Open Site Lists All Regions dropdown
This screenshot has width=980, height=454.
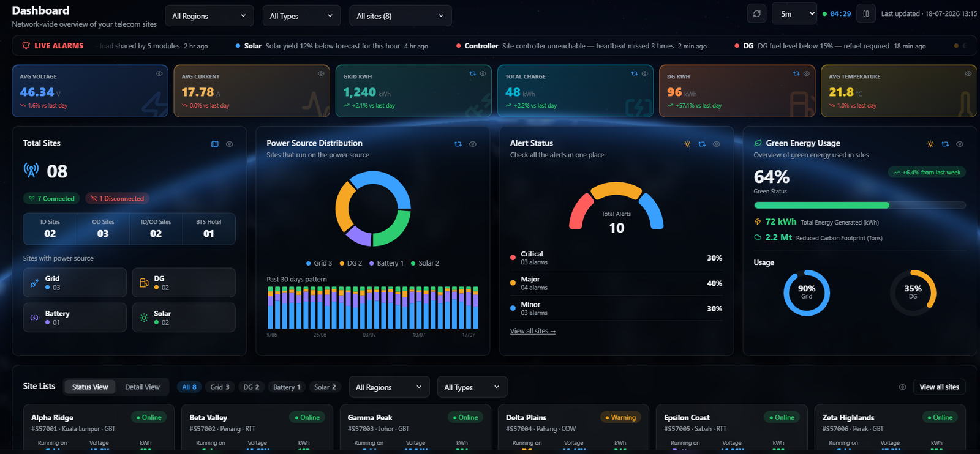pos(389,387)
